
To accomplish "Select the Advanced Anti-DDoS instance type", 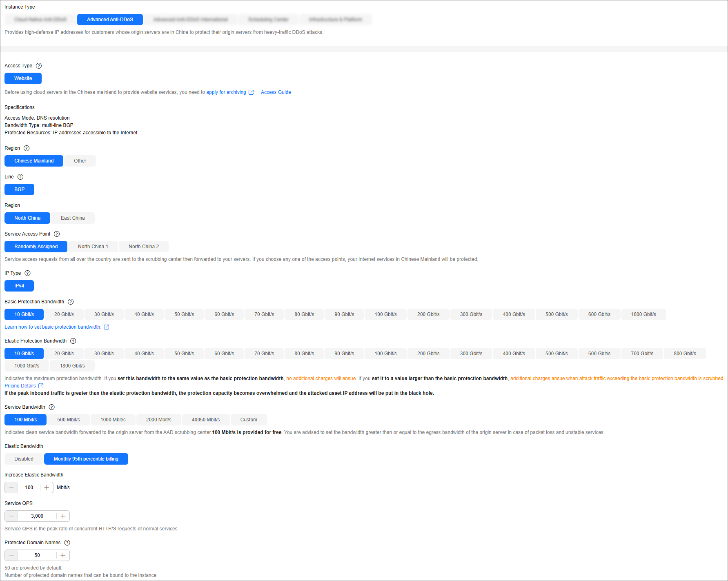I will pos(110,20).
